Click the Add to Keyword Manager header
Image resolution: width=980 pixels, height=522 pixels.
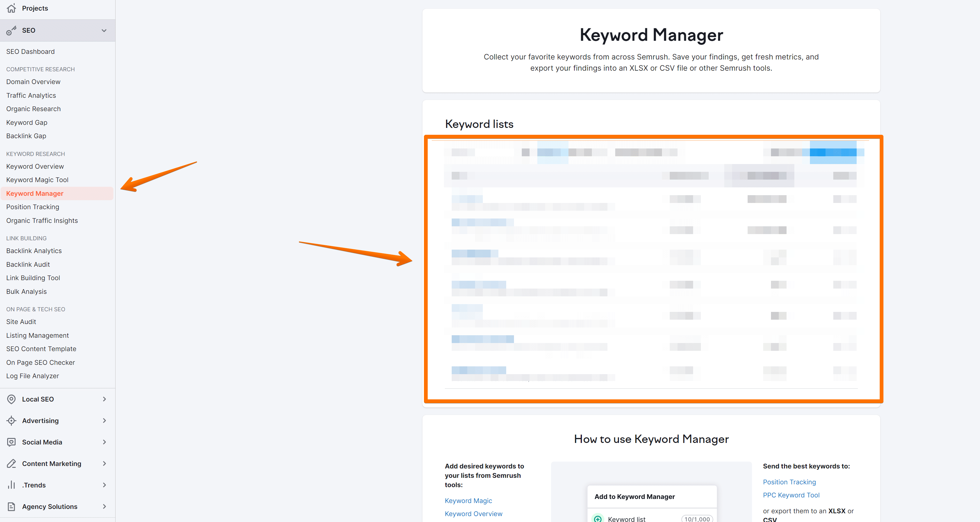635,496
